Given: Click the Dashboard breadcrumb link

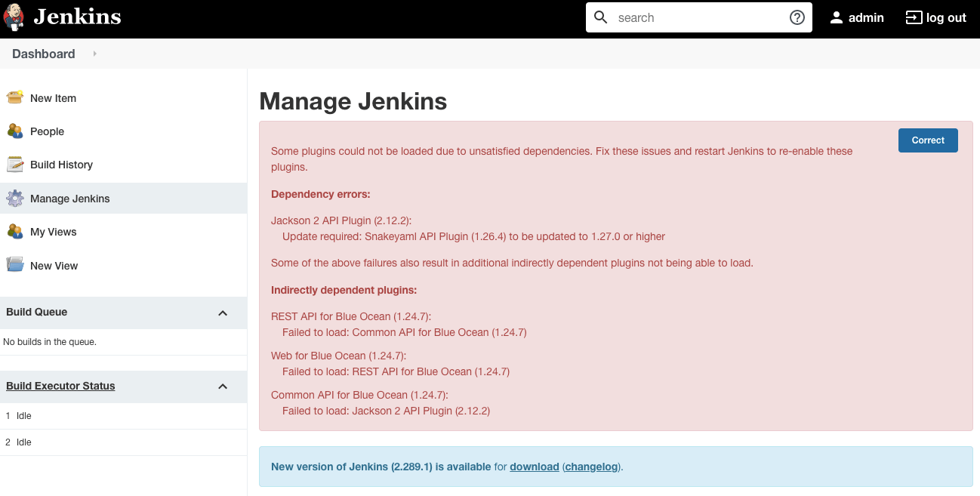Looking at the screenshot, I should coord(44,54).
